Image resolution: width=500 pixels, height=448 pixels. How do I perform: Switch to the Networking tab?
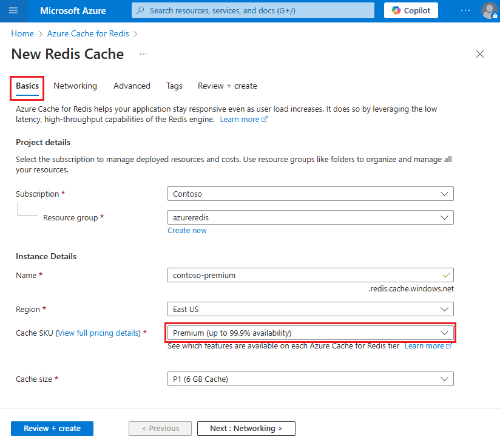(x=75, y=86)
